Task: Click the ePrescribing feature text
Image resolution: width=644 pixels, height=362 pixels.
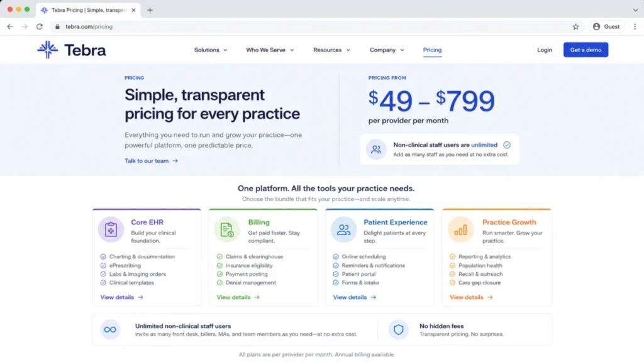Action: tap(125, 266)
